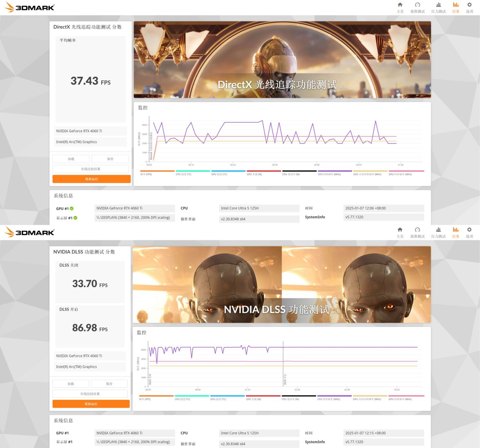Viewport: 480px width, 448px height.
Task: Open 结果 results icon in DLSS window
Action: pyautogui.click(x=456, y=232)
